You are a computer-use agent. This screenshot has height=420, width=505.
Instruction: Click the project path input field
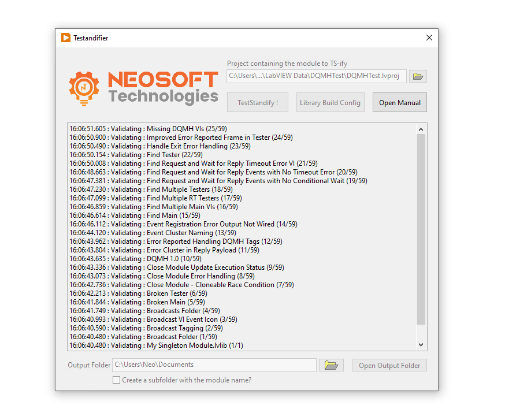(x=316, y=76)
